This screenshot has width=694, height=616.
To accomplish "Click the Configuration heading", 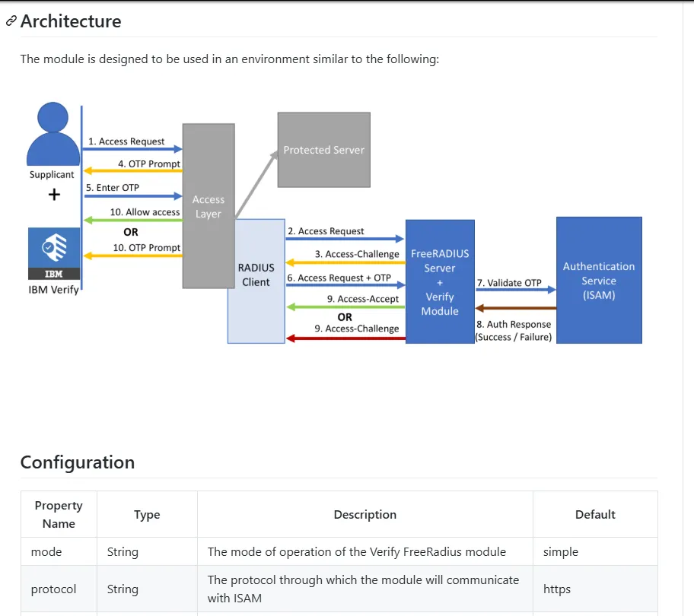I will click(78, 462).
